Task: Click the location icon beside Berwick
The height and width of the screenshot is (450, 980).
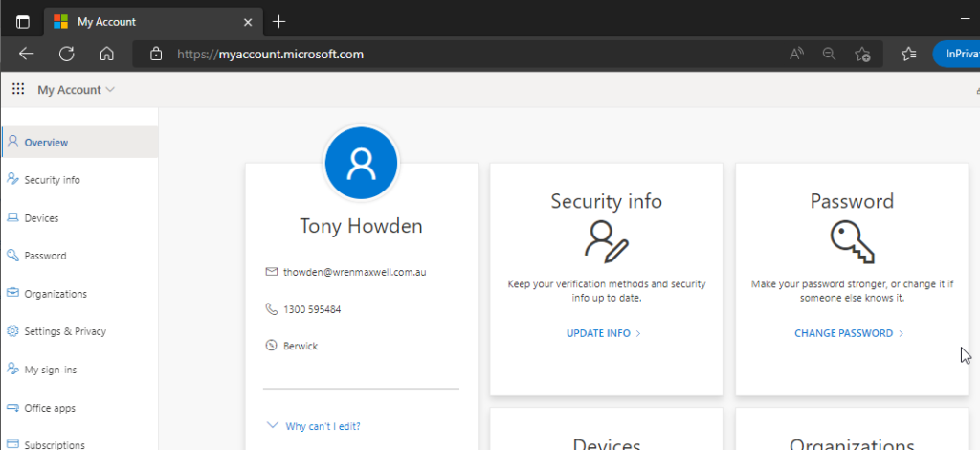Action: click(271, 345)
